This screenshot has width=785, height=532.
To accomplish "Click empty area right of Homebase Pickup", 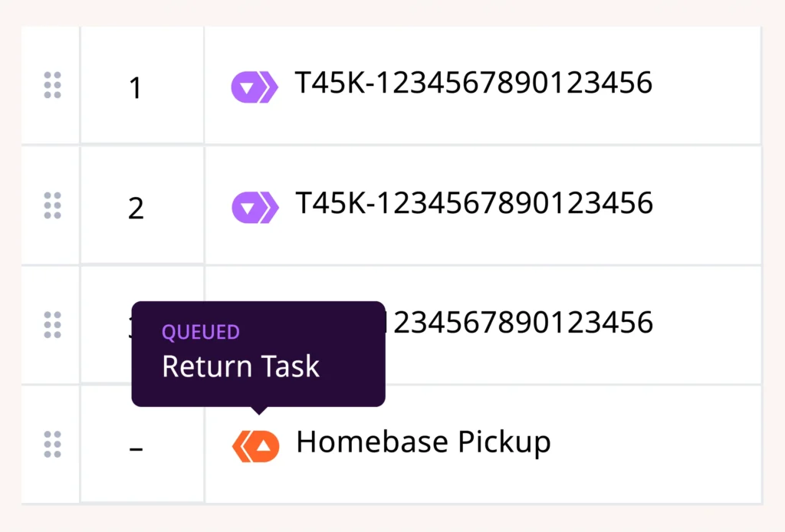I will (659, 445).
